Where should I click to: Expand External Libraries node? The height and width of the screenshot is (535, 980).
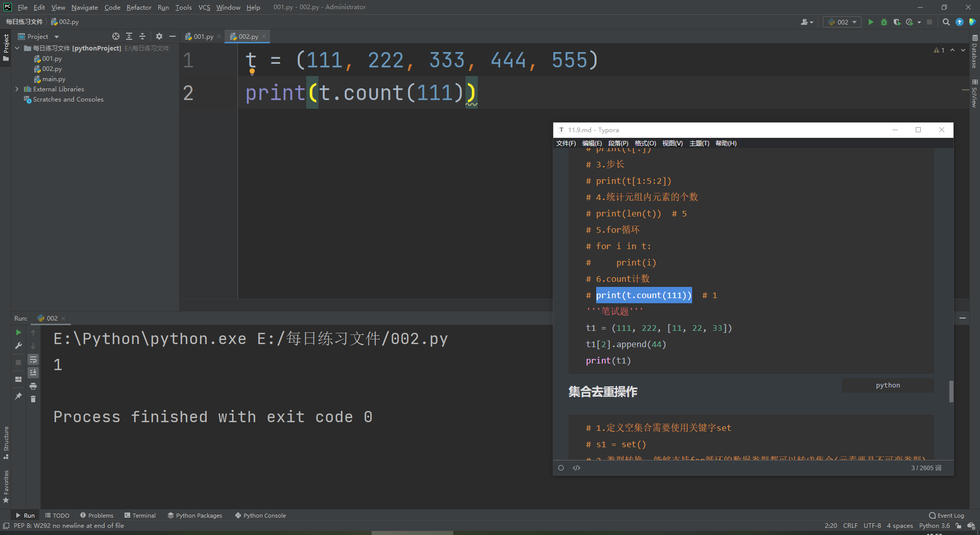click(x=17, y=89)
